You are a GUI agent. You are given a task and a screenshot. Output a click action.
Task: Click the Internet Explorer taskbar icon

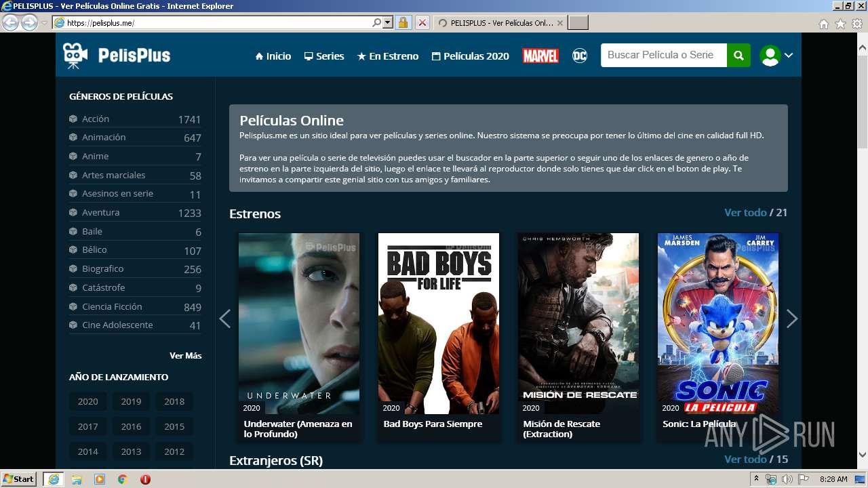tap(53, 479)
